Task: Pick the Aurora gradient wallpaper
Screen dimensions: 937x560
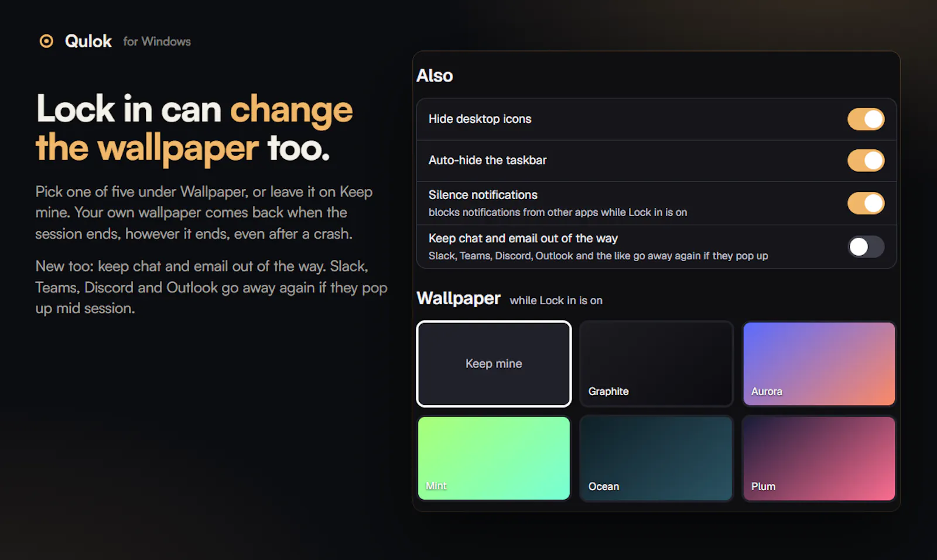Action: coord(819,363)
